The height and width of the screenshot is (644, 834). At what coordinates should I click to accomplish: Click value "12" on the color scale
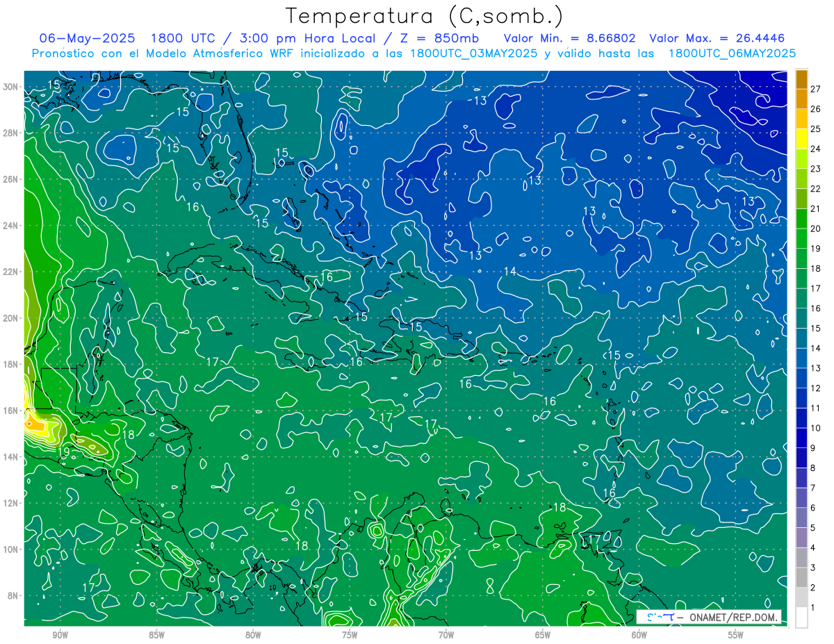pyautogui.click(x=816, y=388)
